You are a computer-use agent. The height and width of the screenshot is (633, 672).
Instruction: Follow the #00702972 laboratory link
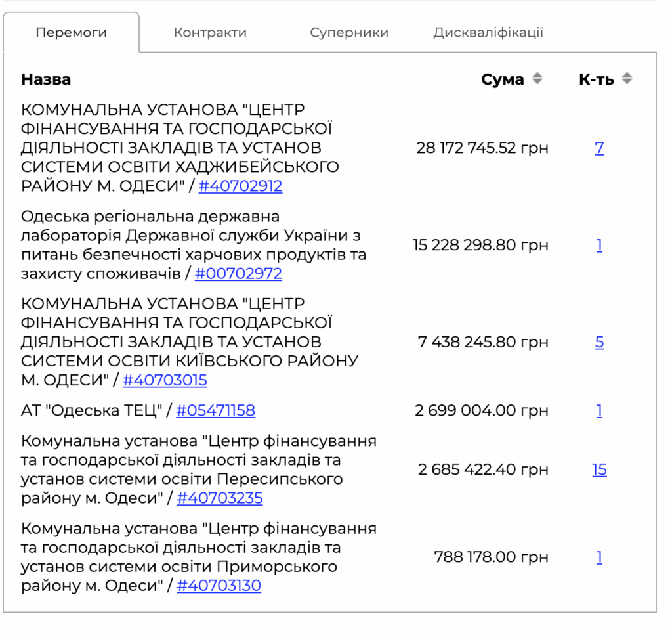click(x=238, y=273)
